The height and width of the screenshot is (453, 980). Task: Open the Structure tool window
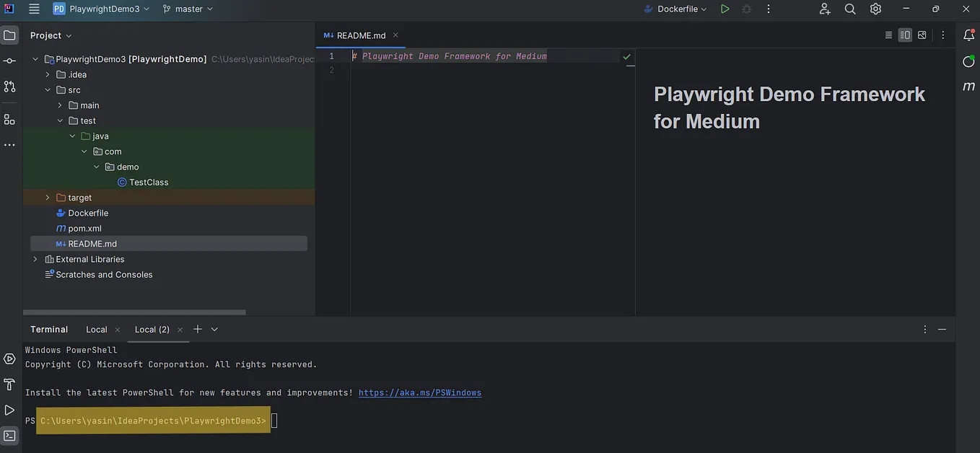[9, 119]
